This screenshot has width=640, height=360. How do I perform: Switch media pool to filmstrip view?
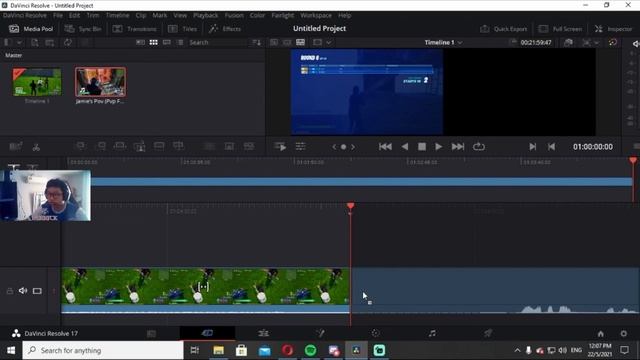pos(167,42)
